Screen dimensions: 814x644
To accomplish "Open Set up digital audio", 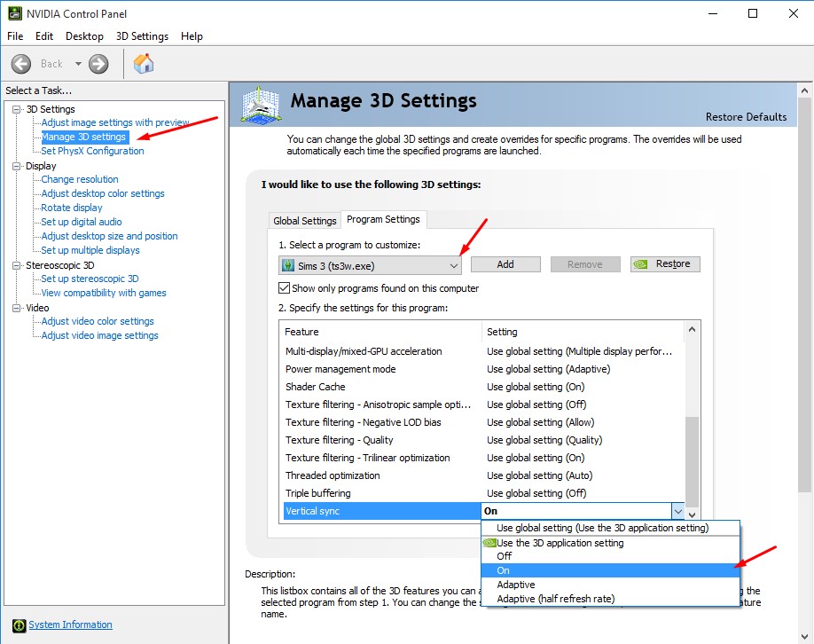I will click(82, 222).
